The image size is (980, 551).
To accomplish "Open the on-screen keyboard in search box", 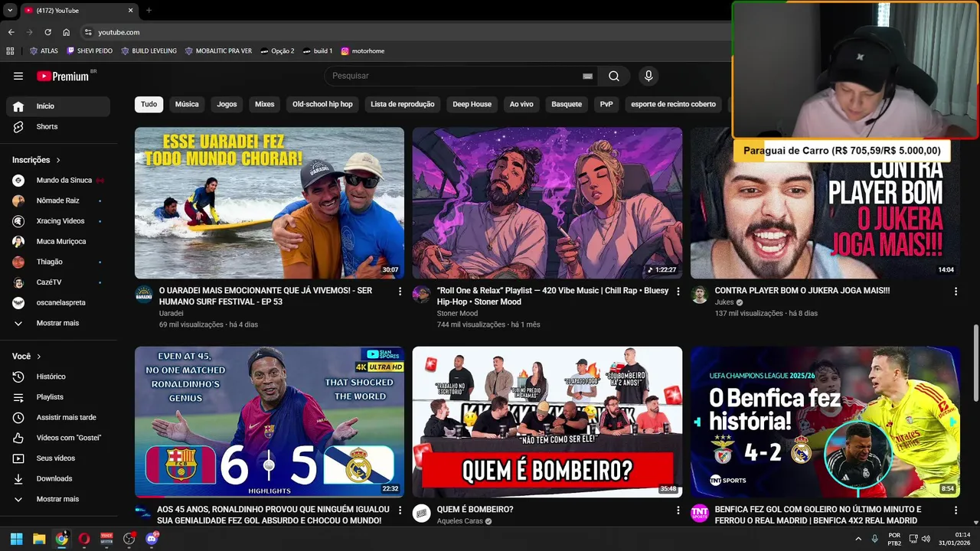I will [x=587, y=76].
